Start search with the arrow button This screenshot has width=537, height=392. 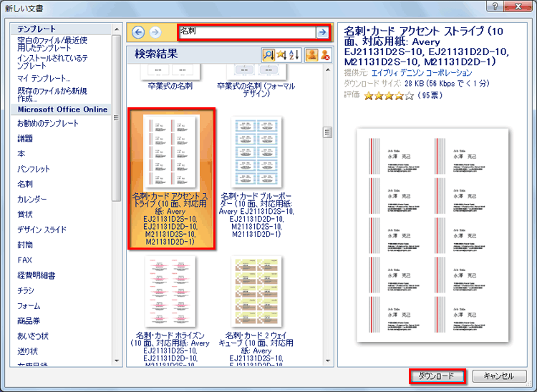(322, 32)
